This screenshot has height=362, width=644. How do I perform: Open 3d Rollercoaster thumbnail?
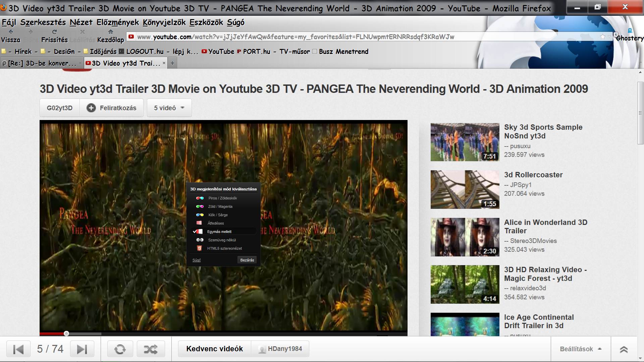465,190
